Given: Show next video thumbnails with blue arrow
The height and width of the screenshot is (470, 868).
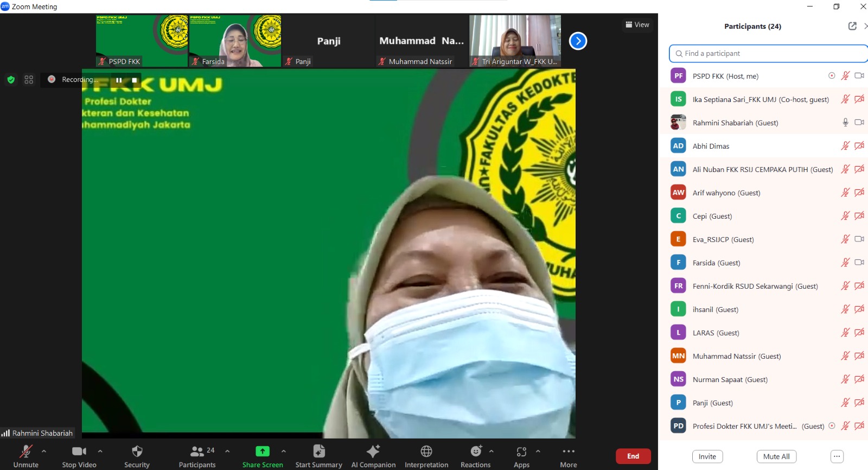Looking at the screenshot, I should click(x=578, y=41).
